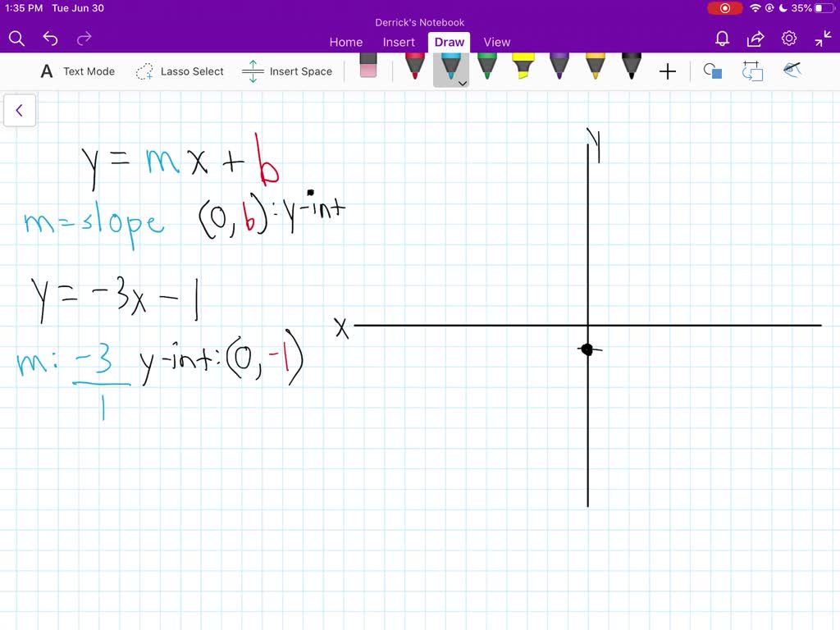Switch to the Insert ribbon tab
The height and width of the screenshot is (630, 840).
399,42
